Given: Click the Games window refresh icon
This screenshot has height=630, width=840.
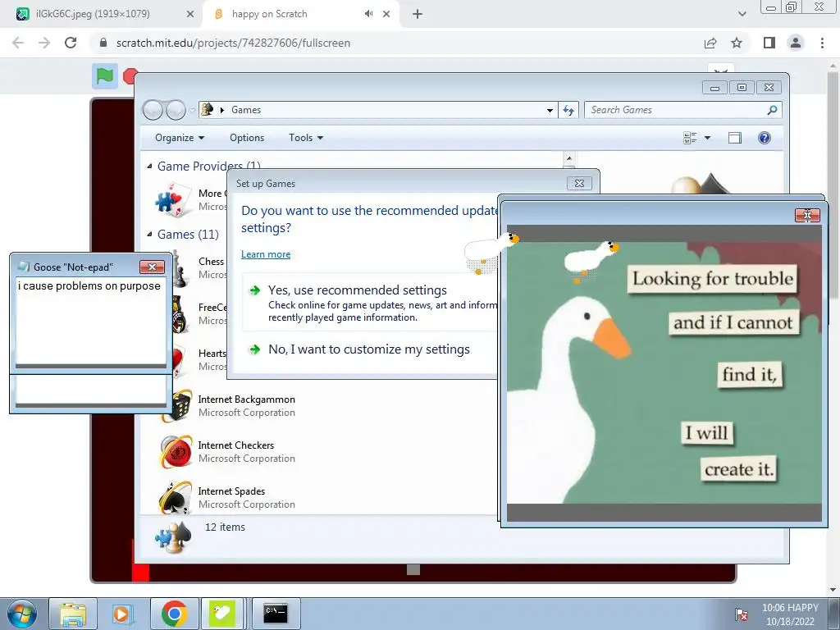Looking at the screenshot, I should click(x=568, y=110).
